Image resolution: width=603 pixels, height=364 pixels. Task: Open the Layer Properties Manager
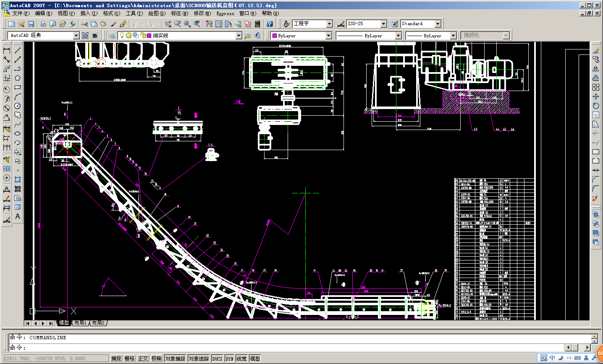coord(112,36)
